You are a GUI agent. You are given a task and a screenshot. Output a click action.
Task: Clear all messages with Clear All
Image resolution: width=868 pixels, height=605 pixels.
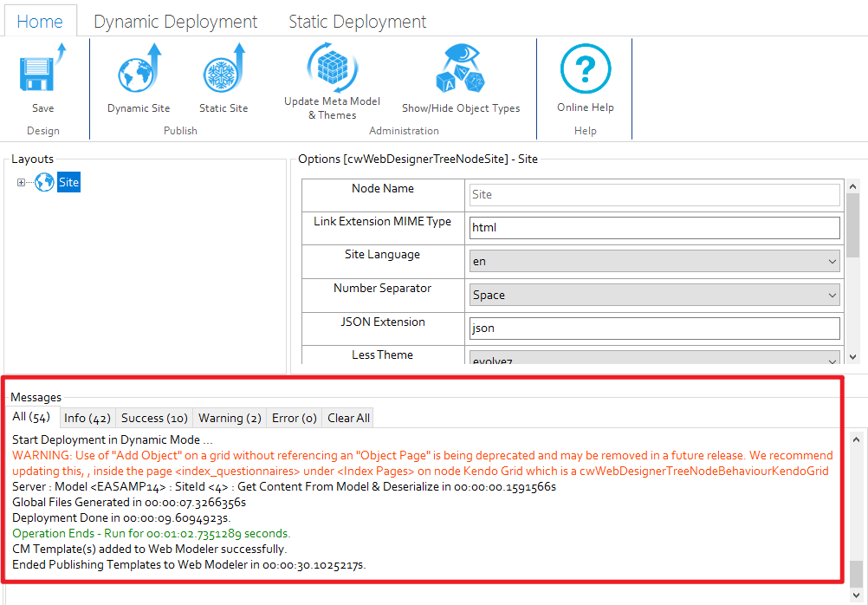click(x=347, y=417)
